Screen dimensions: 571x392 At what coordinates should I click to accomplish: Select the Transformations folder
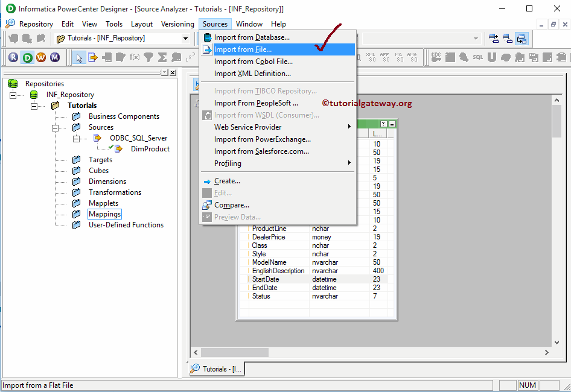[115, 192]
